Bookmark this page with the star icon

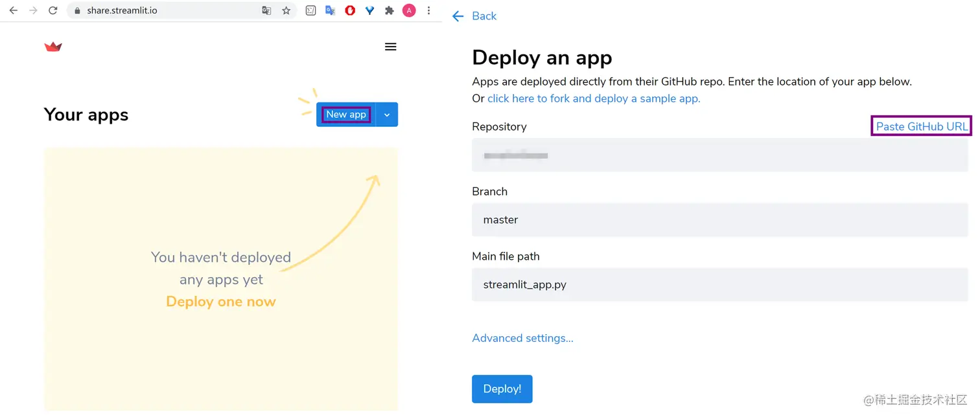coord(286,10)
